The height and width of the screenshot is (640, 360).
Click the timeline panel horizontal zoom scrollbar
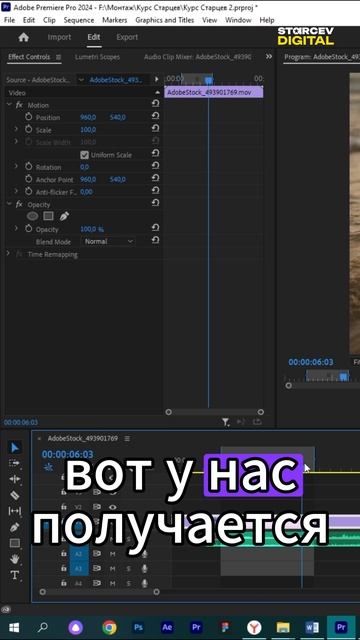point(100,591)
